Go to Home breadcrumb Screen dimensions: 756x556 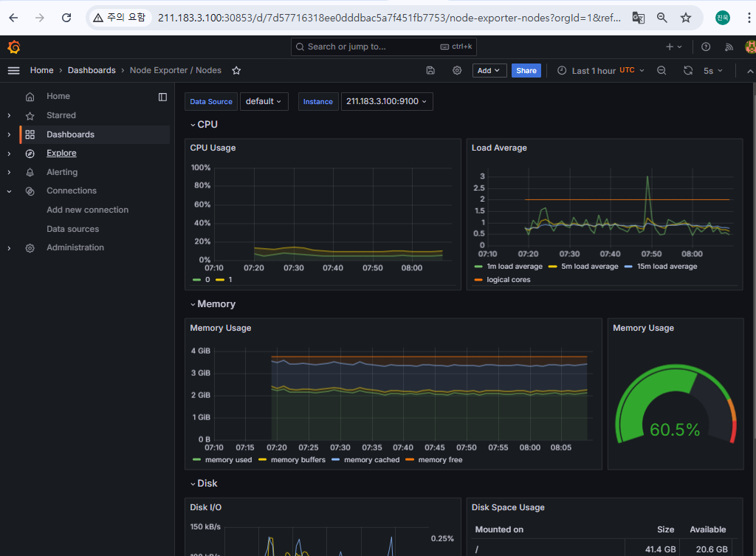(x=41, y=70)
